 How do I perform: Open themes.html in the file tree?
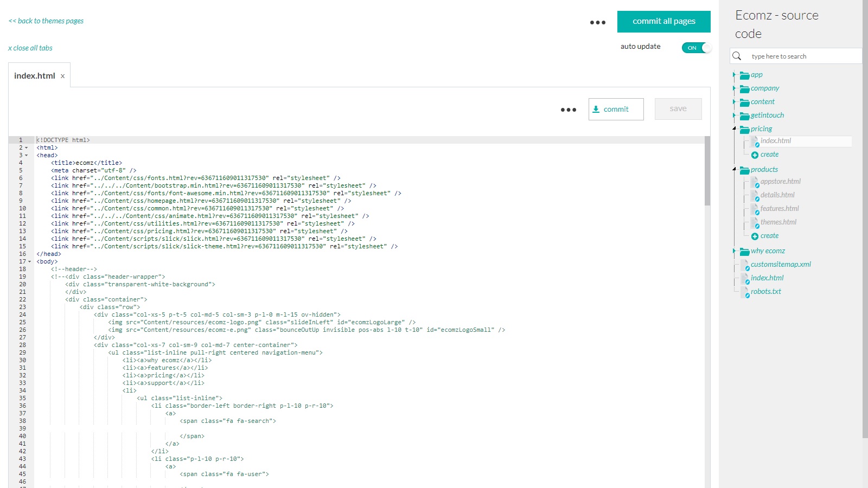(x=778, y=222)
